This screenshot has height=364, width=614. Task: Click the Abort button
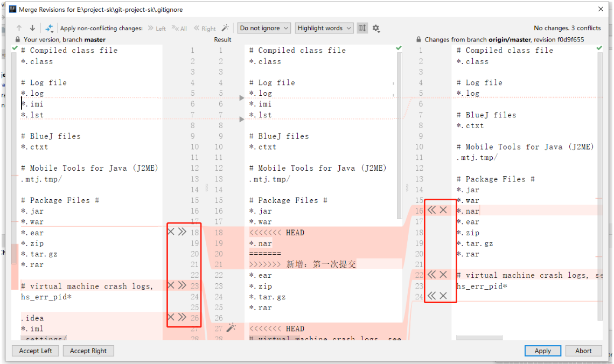pos(583,351)
